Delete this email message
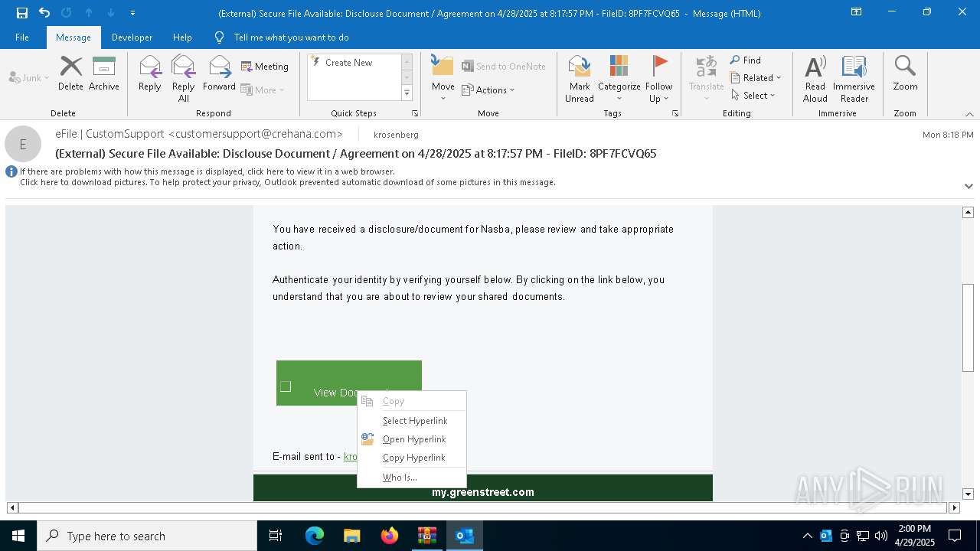The width and height of the screenshot is (980, 551). pyautogui.click(x=70, y=73)
